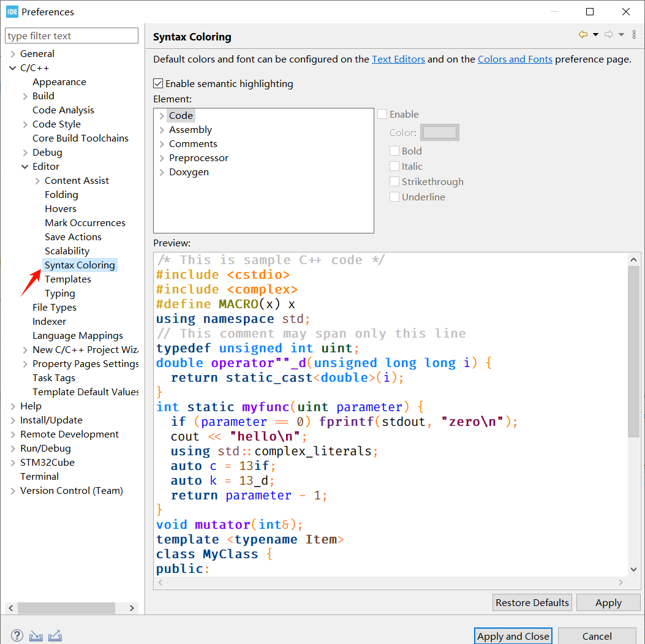This screenshot has width=645, height=644.
Task: Open the Colors and Fonts preference page link
Action: coord(515,59)
